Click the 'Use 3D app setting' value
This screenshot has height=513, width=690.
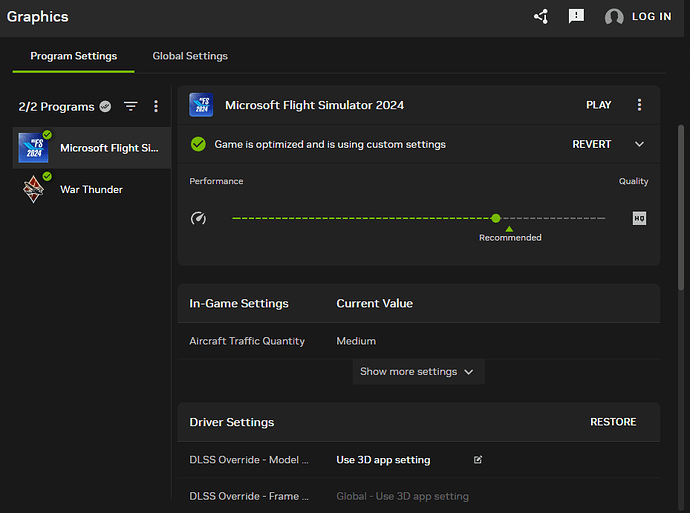click(x=383, y=460)
